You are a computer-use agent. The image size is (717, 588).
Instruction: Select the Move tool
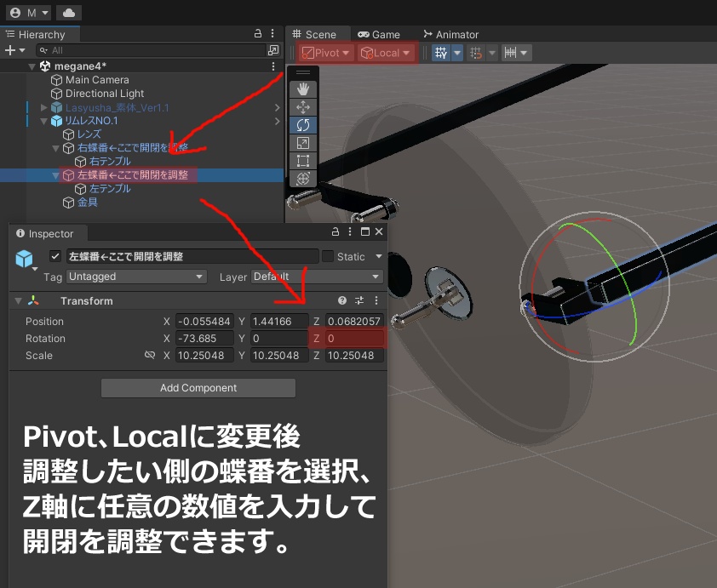tap(302, 107)
